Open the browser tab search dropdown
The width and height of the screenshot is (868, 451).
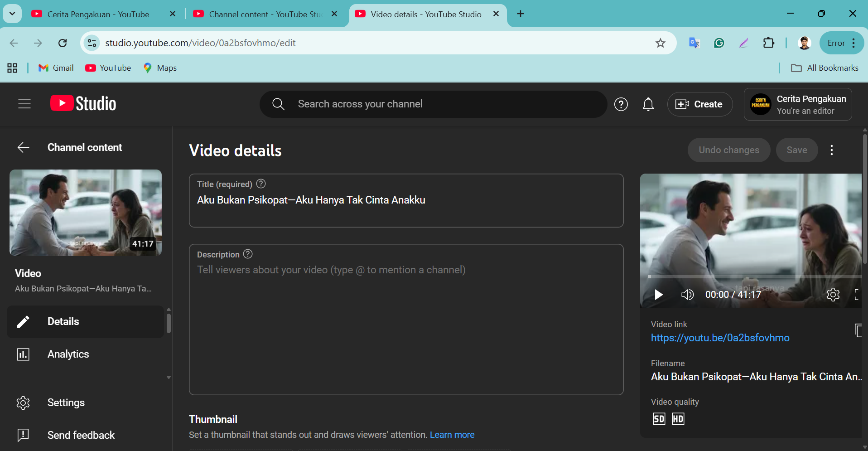(x=12, y=14)
